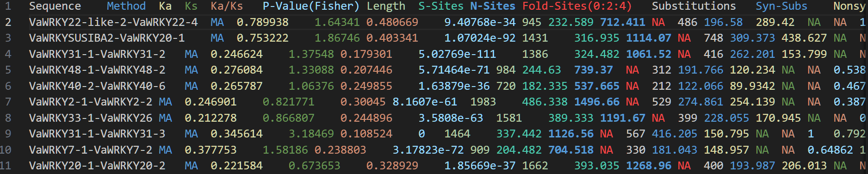Click sequence name VaWRKY7-1-VaWRKY7-2

pyautogui.click(x=91, y=150)
